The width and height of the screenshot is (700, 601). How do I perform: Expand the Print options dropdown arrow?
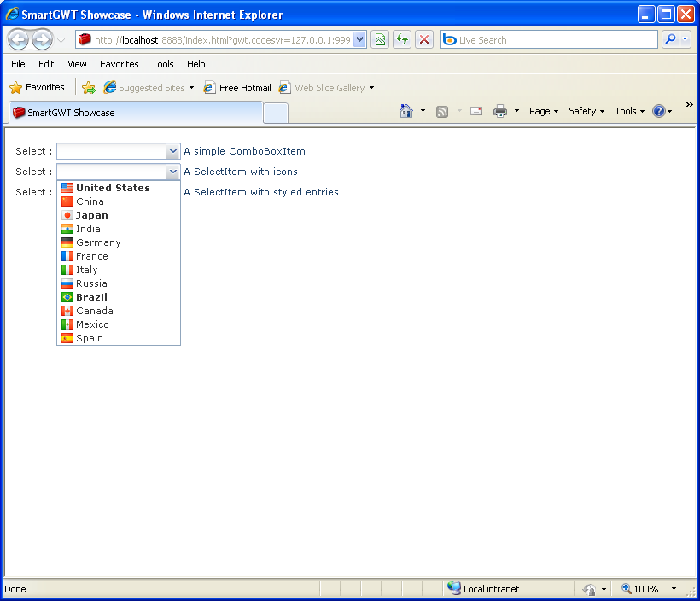coord(517,111)
